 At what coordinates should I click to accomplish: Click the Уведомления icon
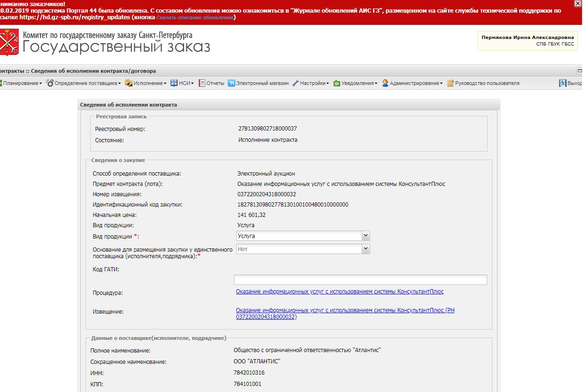tap(337, 84)
